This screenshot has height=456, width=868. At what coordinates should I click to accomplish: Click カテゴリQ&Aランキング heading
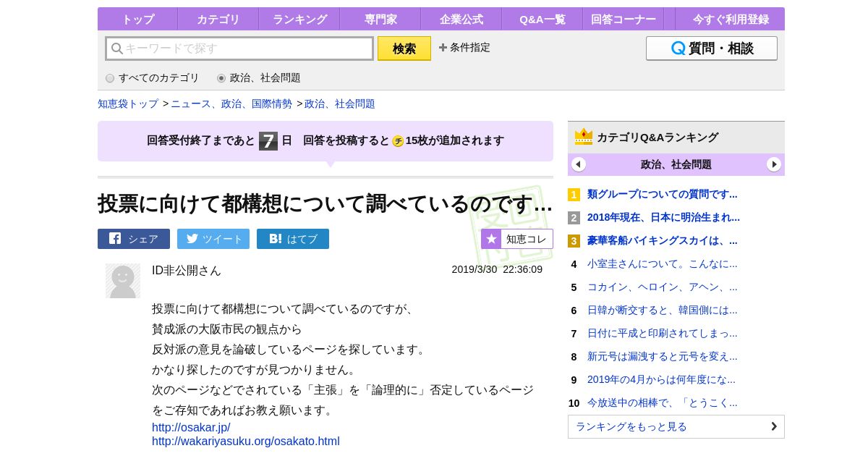pyautogui.click(x=658, y=137)
